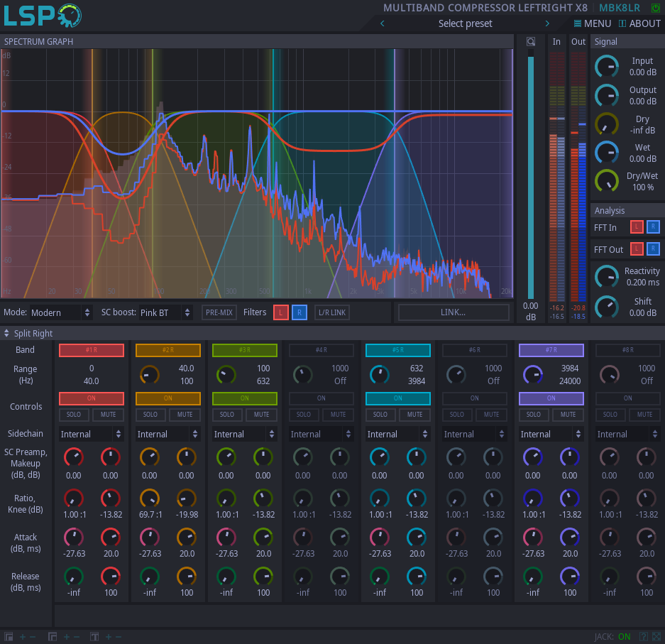Open the MENU
Viewport: 665px width, 644px height.
tap(593, 23)
